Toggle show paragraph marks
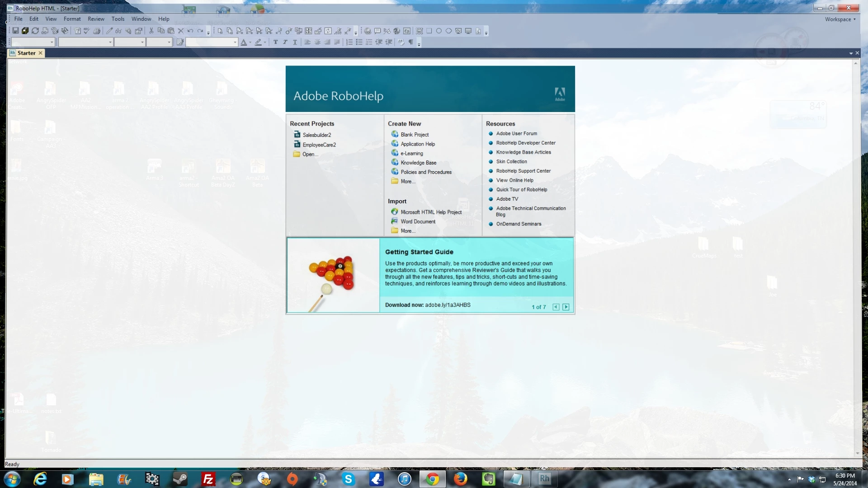 coord(411,42)
